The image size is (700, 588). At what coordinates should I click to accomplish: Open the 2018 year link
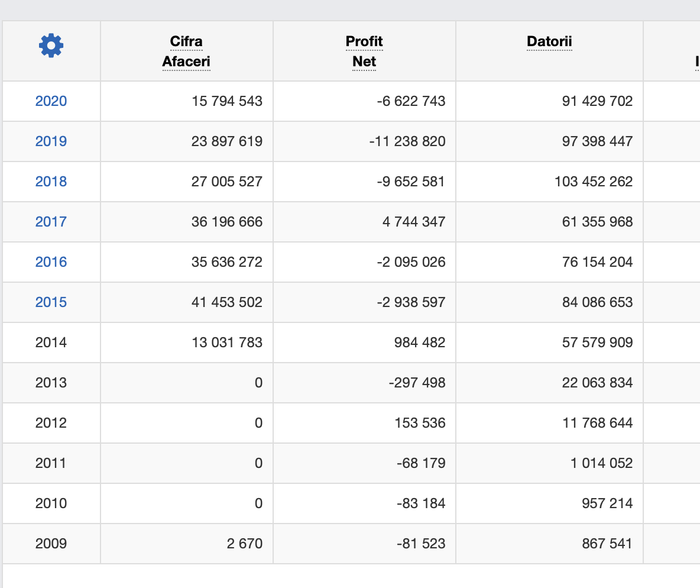(51, 182)
